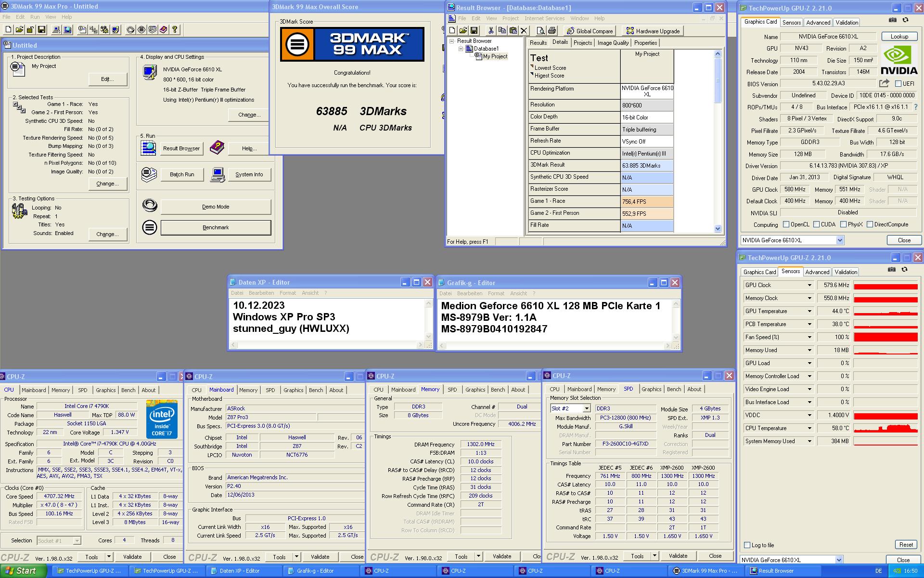The width and height of the screenshot is (924, 578).
Task: Click the purple help book icon in 3DMark toolbar
Action: [164, 30]
